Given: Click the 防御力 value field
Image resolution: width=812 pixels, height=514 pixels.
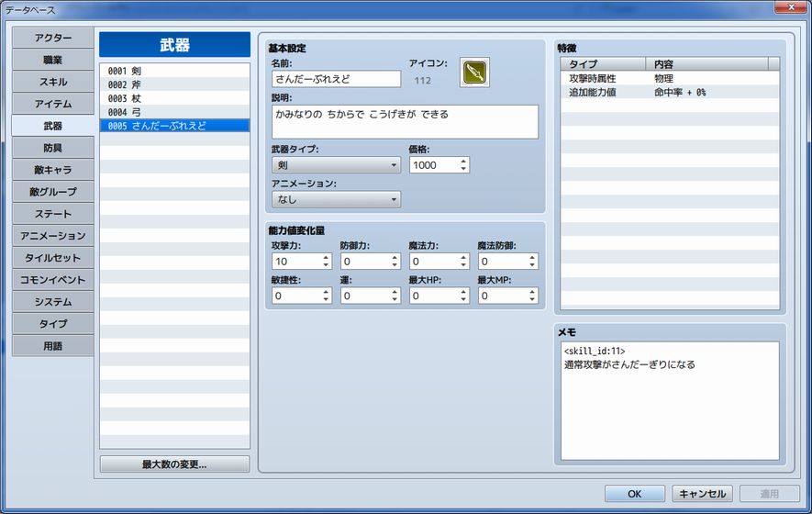Looking at the screenshot, I should (364, 262).
